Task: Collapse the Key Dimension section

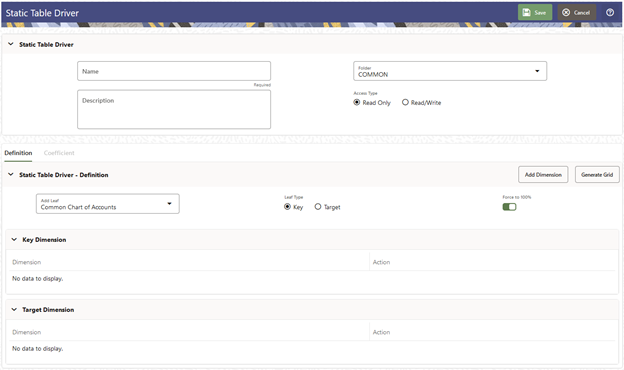Action: click(14, 240)
